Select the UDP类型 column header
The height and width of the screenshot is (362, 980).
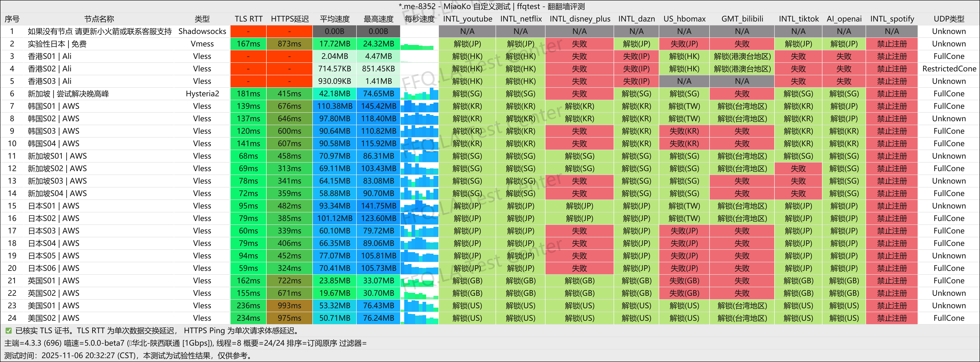(x=949, y=19)
